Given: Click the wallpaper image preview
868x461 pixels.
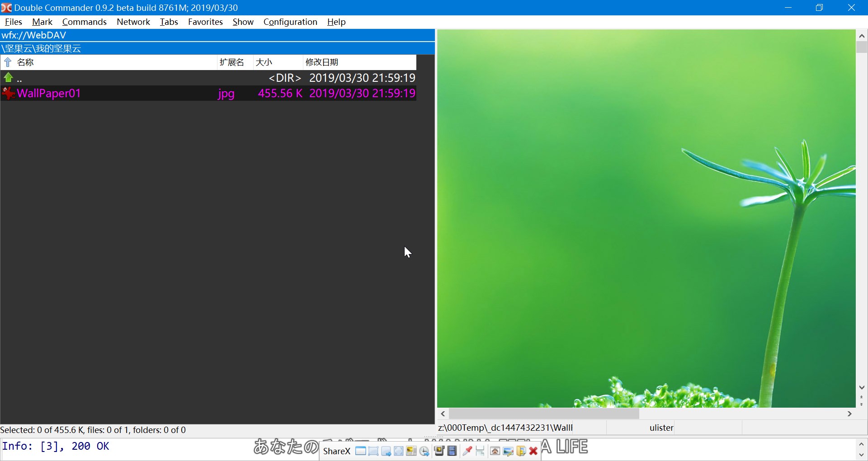Looking at the screenshot, I should tap(646, 217).
